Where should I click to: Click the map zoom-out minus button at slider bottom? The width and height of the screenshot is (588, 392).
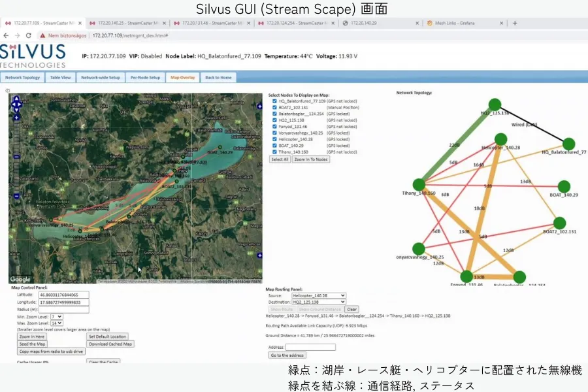point(16,196)
